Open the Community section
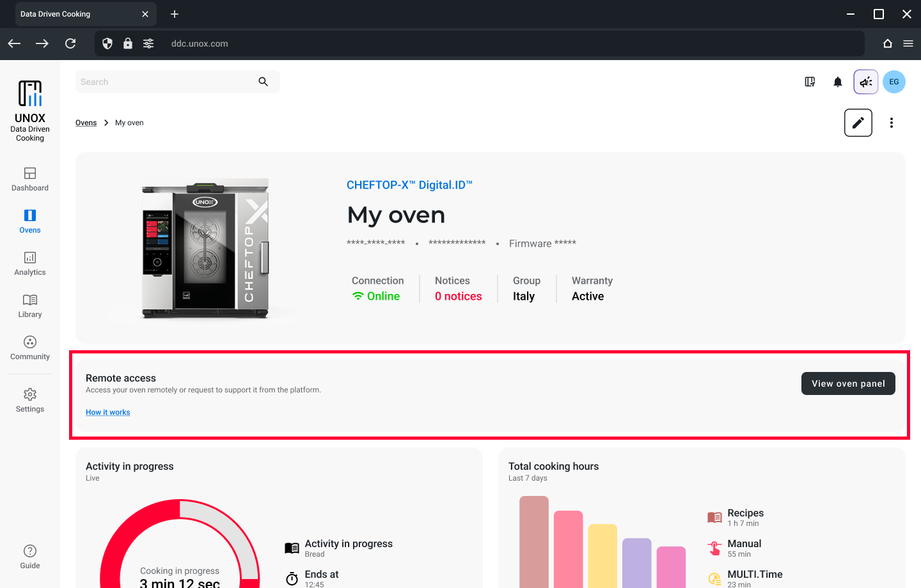Image resolution: width=921 pixels, height=588 pixels. [30, 348]
